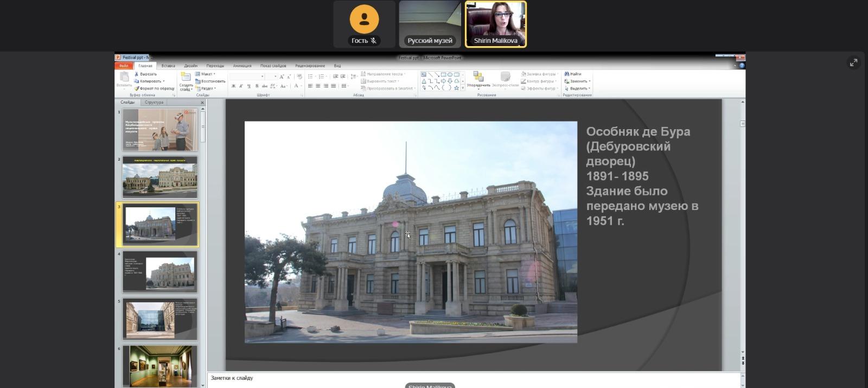Open the Arrange (Упорядочить) menu
Screen dimensions: 868x388
pos(478,80)
